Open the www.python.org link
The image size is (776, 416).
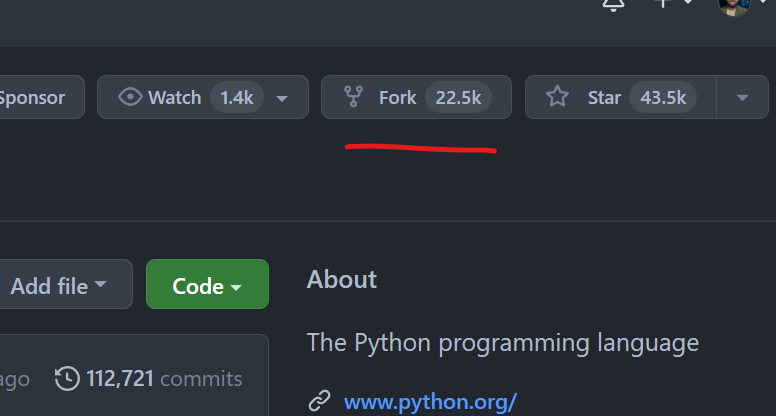pos(430,402)
